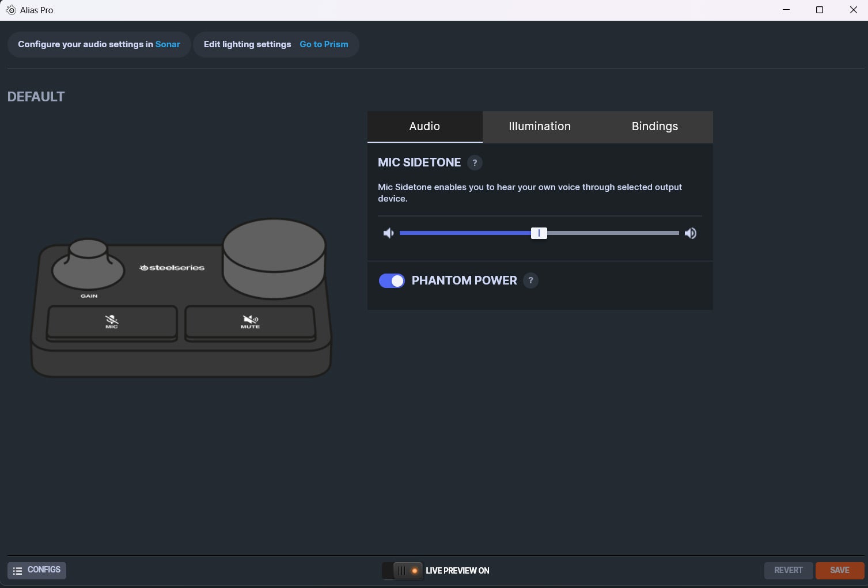This screenshot has height=588, width=868.
Task: Select the Audio tab
Action: coord(424,127)
